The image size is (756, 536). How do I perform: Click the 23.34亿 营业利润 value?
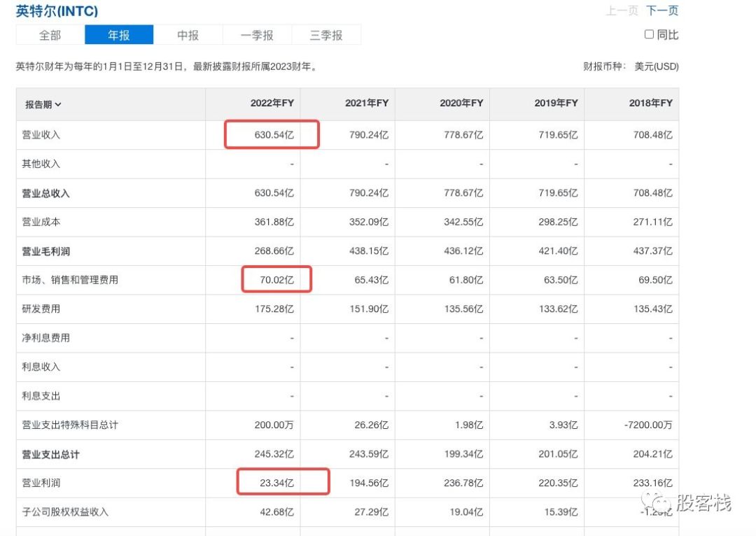pyautogui.click(x=276, y=483)
